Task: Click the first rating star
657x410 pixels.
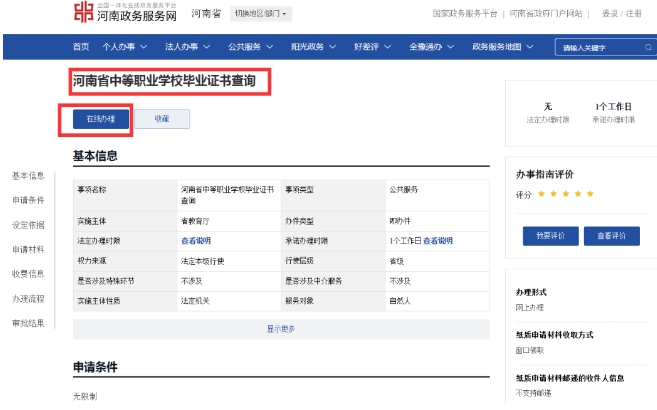Action: [542, 193]
